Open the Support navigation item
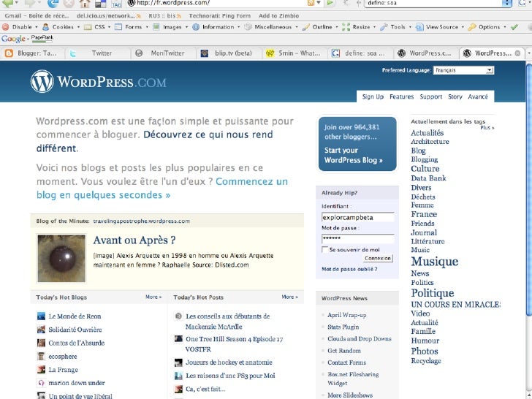532x399 pixels. [431, 96]
